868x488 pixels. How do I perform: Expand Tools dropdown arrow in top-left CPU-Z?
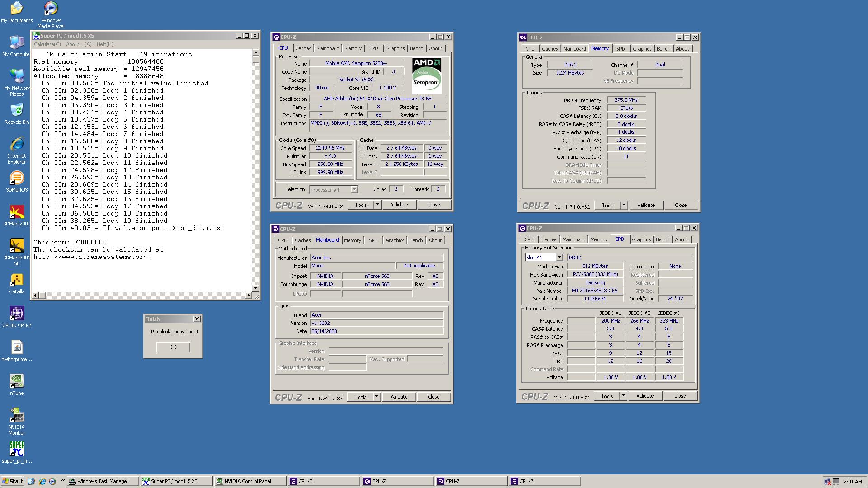point(377,205)
